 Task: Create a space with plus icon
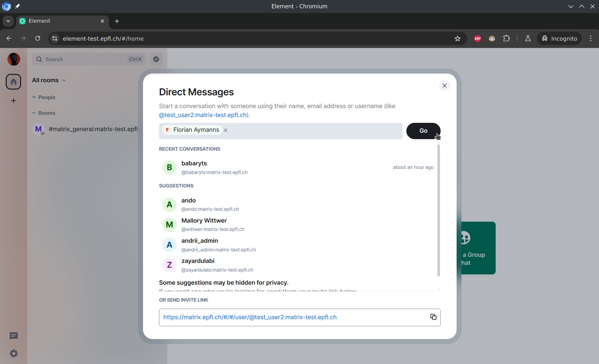coord(13,101)
